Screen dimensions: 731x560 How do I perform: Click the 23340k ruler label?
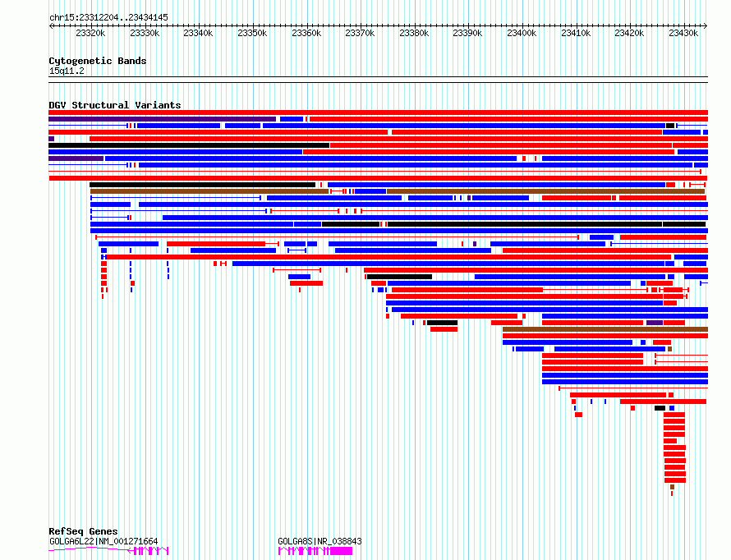tap(198, 34)
